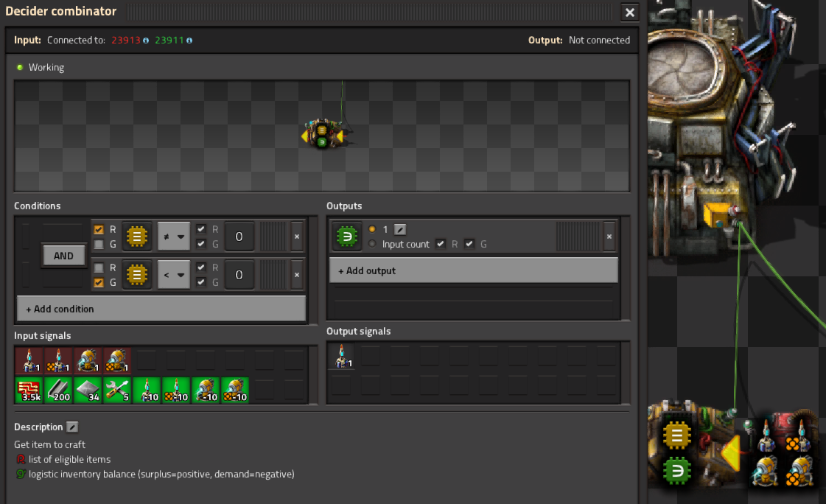This screenshot has height=504, width=826.
Task: Select the Input count radio button
Action: click(372, 244)
